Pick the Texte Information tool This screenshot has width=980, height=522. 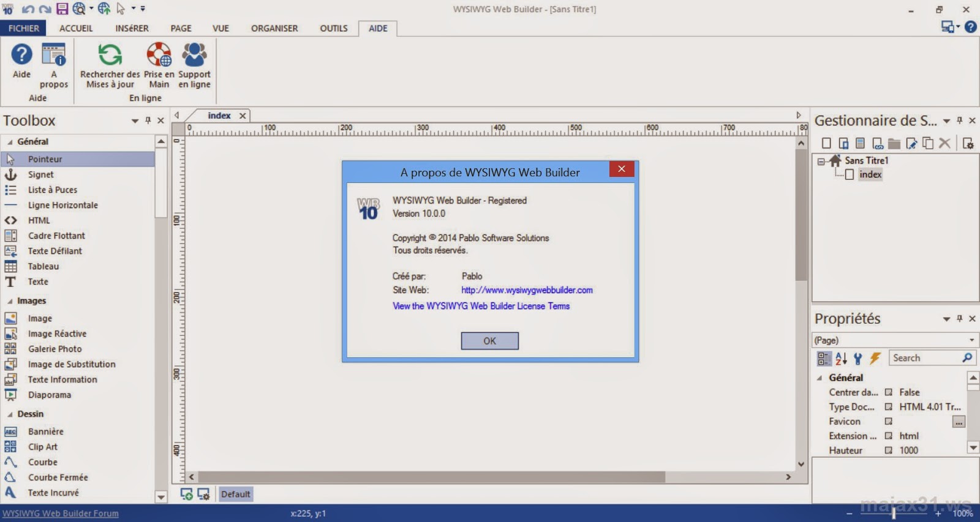tap(78, 379)
